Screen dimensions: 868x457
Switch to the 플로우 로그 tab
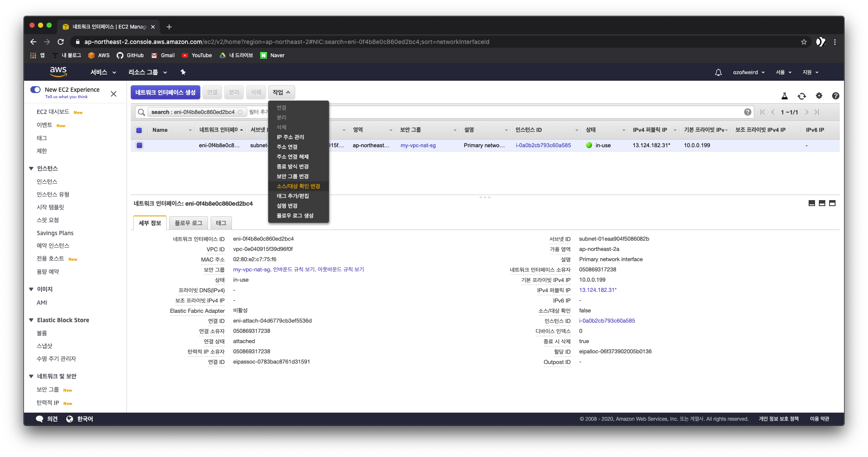click(x=188, y=223)
